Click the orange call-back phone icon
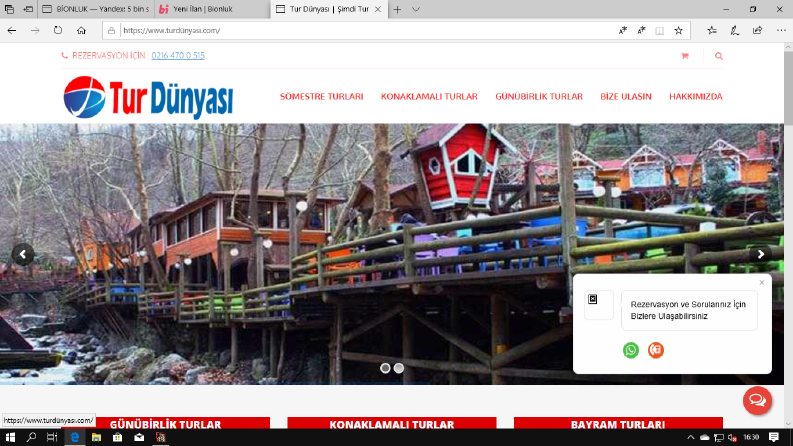The image size is (793, 446). (x=655, y=350)
